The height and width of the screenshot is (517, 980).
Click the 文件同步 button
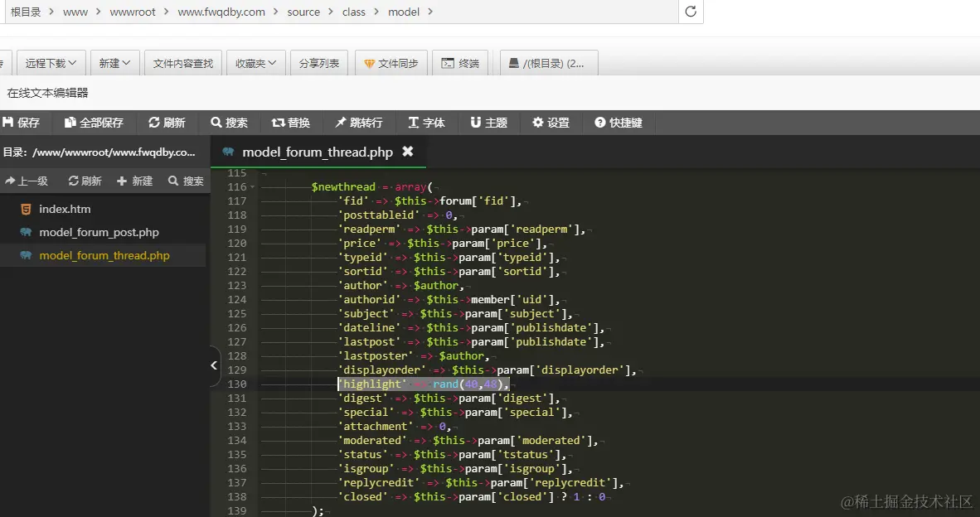click(x=391, y=63)
